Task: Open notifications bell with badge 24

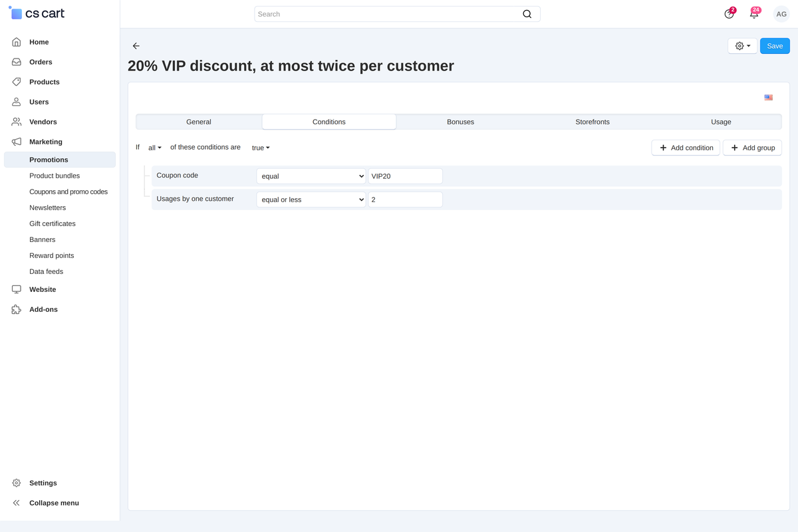Action: (x=754, y=13)
